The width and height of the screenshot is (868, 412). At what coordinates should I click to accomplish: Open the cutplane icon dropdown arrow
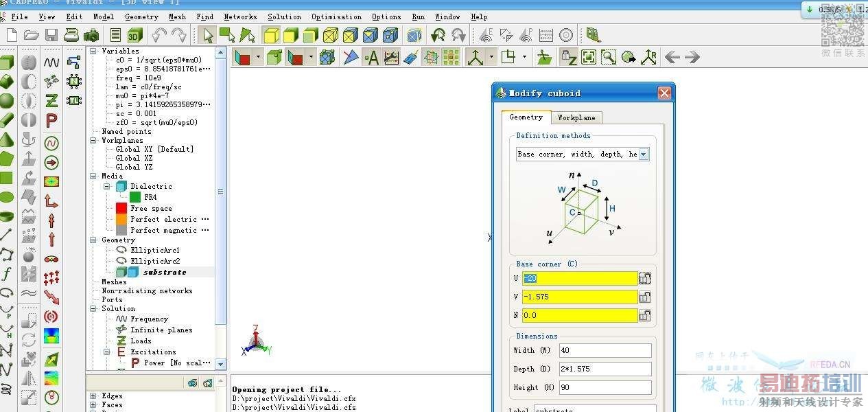[x=257, y=58]
